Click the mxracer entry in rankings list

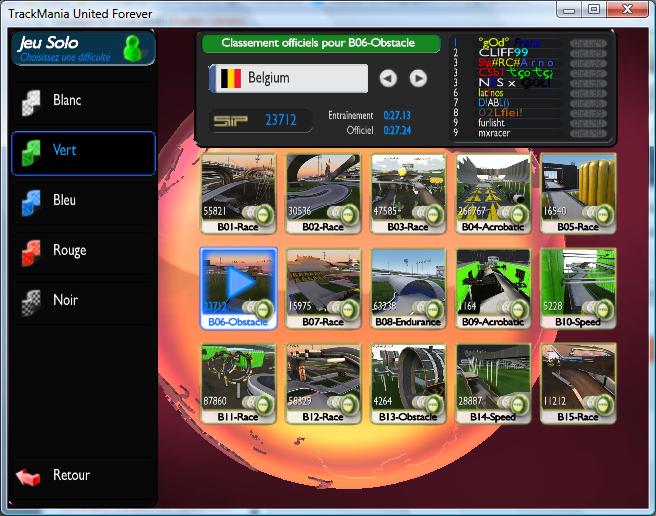click(494, 132)
